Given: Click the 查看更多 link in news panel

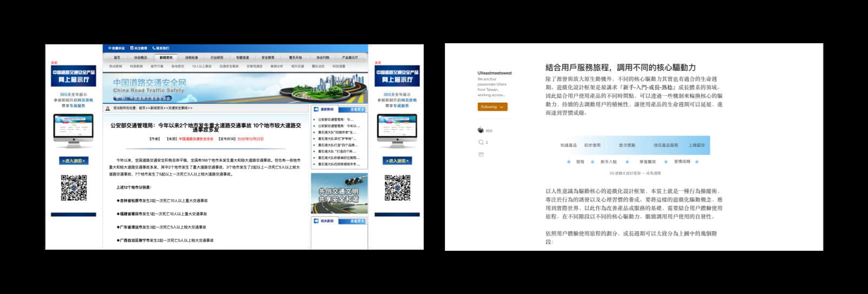Looking at the screenshot, I should [357, 110].
